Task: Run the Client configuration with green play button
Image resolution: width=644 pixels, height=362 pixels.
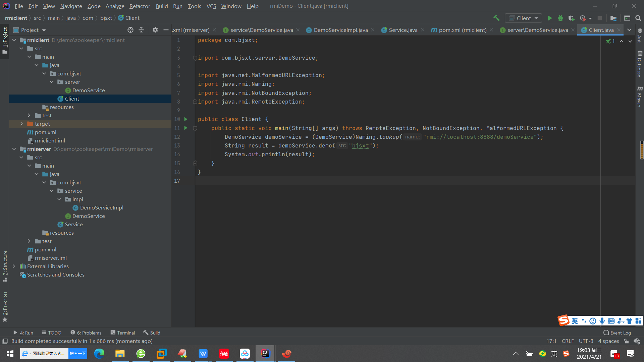Action: 550,18
